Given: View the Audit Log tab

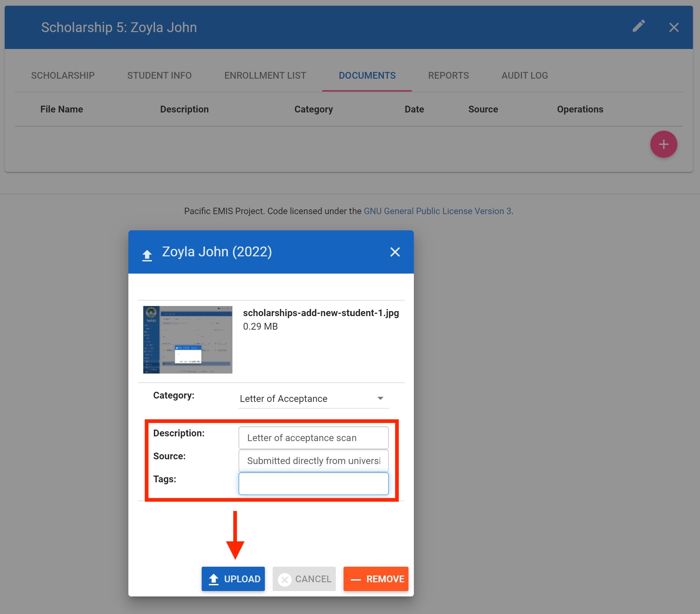Looking at the screenshot, I should pos(524,75).
